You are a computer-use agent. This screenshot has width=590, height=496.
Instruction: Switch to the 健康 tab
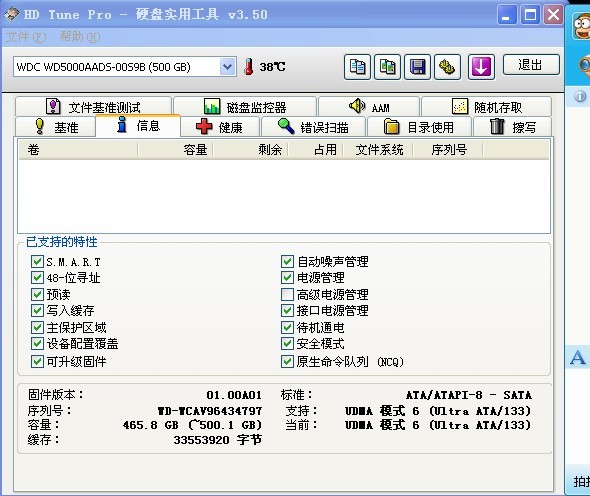point(220,127)
